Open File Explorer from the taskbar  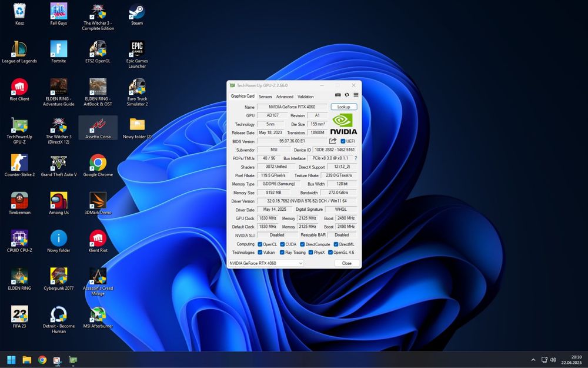coord(26,360)
